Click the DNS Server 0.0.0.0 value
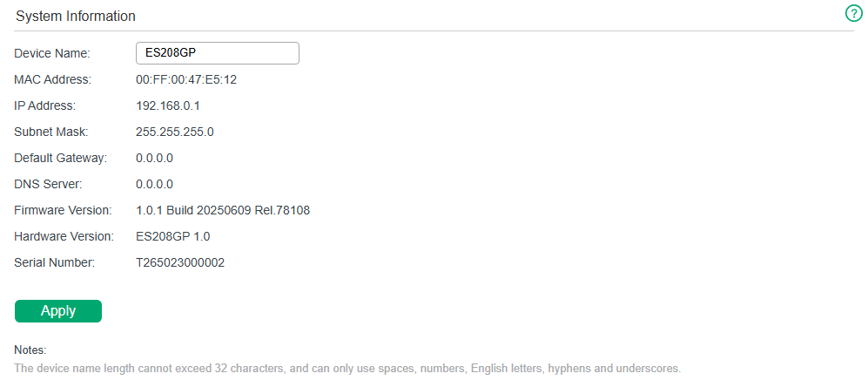The image size is (868, 387). click(154, 184)
